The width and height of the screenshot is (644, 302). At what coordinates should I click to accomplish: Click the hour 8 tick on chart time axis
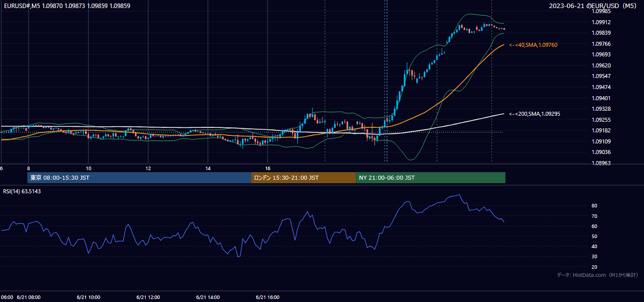[x=29, y=168]
